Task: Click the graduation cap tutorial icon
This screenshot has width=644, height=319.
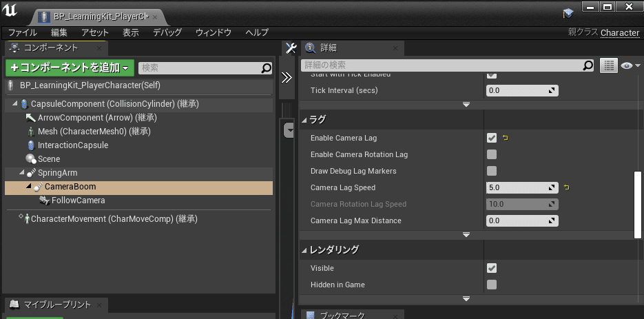Action: (x=568, y=14)
